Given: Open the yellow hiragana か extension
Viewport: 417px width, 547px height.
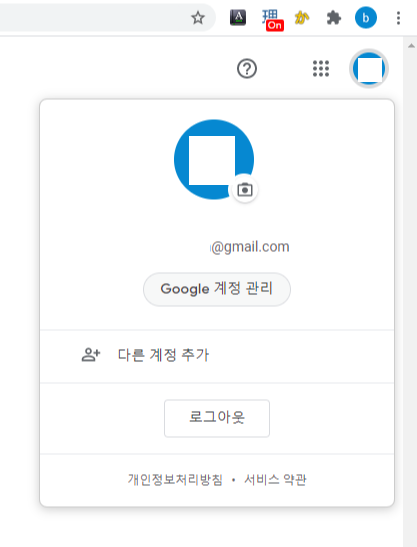Looking at the screenshot, I should click(x=302, y=17).
